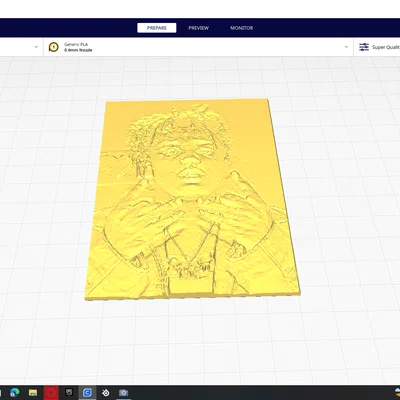Switch to the PREPARE stage tab
The height and width of the screenshot is (400, 400).
[x=157, y=28]
